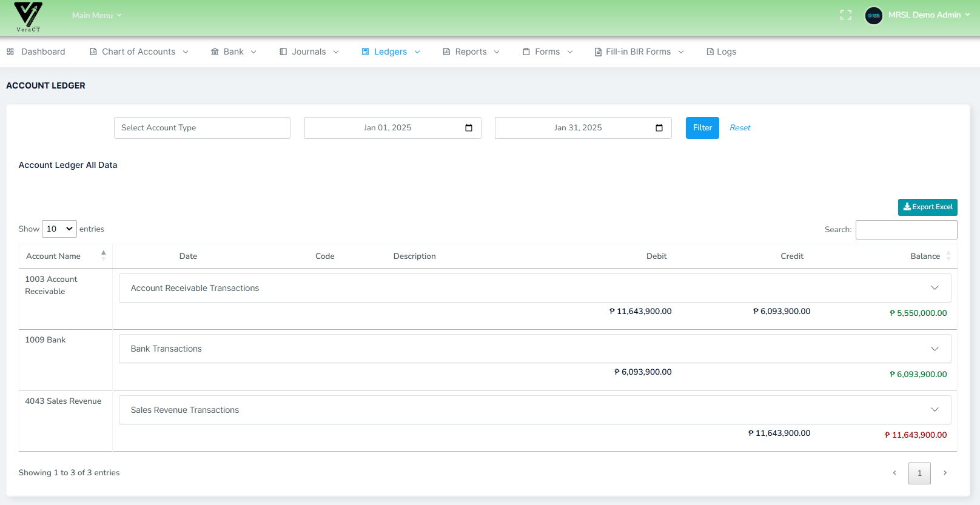The width and height of the screenshot is (980, 505).
Task: Click Showing 1 to 3 of 3 entries text
Action: 69,473
